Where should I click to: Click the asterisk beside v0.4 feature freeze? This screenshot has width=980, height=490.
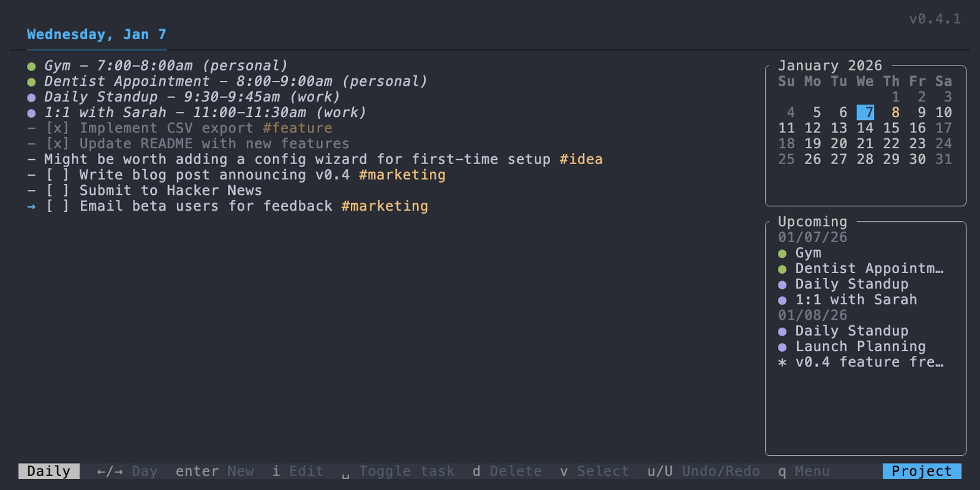(782, 363)
